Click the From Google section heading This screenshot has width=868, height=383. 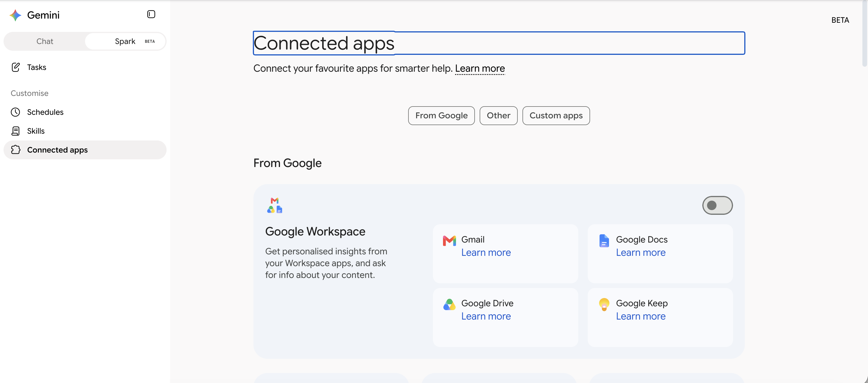tap(287, 163)
